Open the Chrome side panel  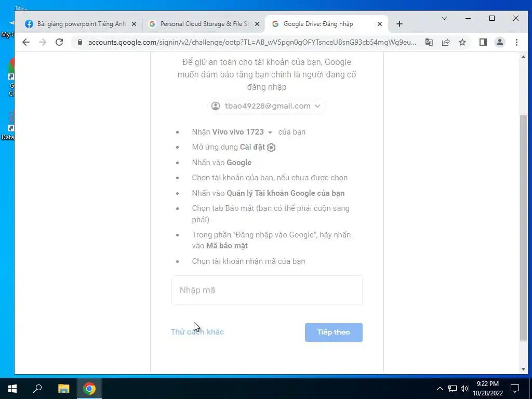483,42
